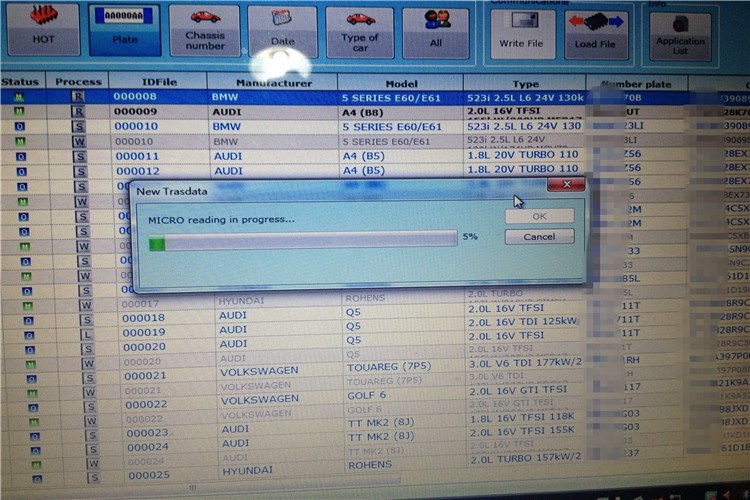Click blue status icon for file 000011
The height and width of the screenshot is (500, 750).
(x=21, y=156)
